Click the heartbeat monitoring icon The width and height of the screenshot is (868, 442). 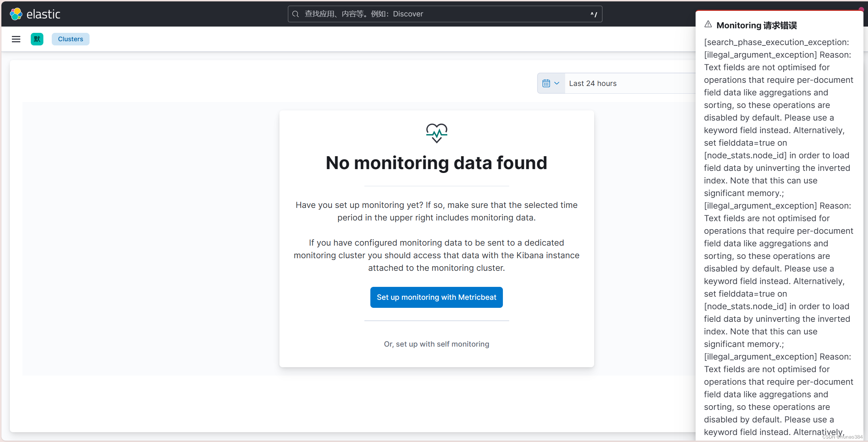click(436, 133)
